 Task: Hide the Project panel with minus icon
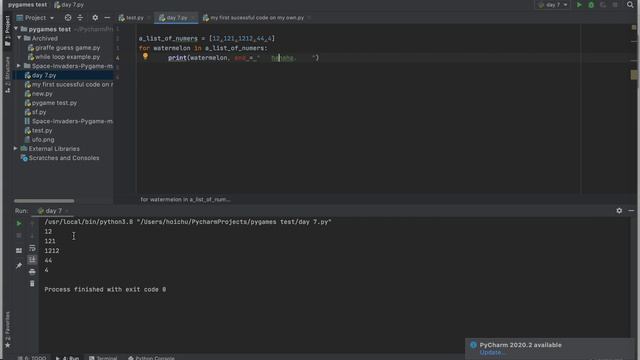pos(107,18)
